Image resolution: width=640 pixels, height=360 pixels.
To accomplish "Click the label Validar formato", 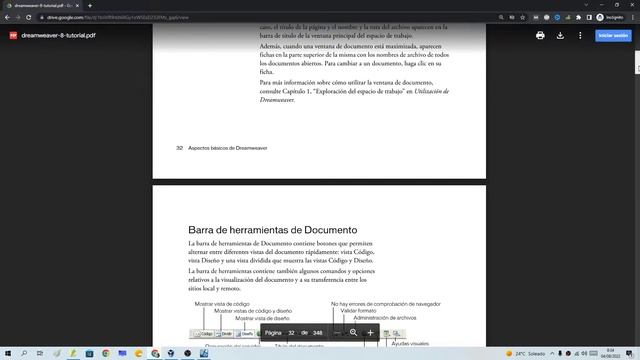I will (358, 311).
